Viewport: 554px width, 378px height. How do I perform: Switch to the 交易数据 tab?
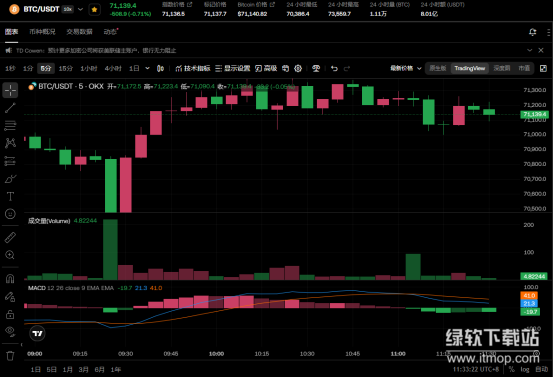(79, 32)
